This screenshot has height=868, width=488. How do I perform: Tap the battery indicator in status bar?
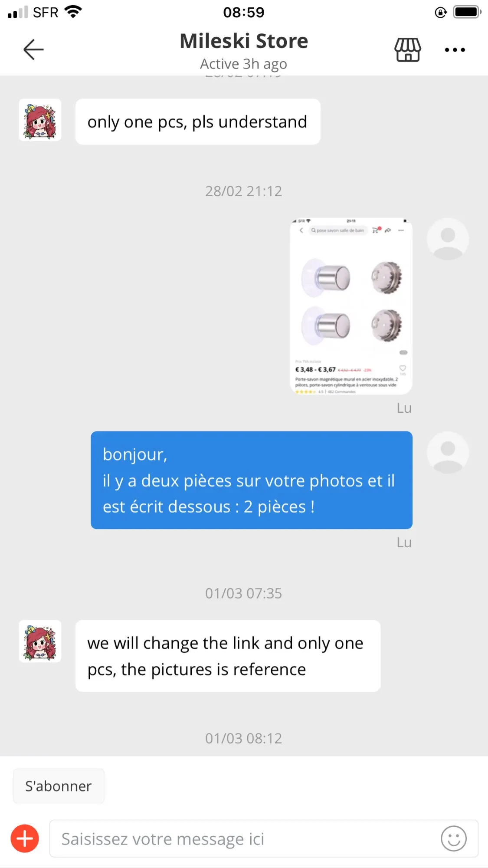(x=467, y=12)
